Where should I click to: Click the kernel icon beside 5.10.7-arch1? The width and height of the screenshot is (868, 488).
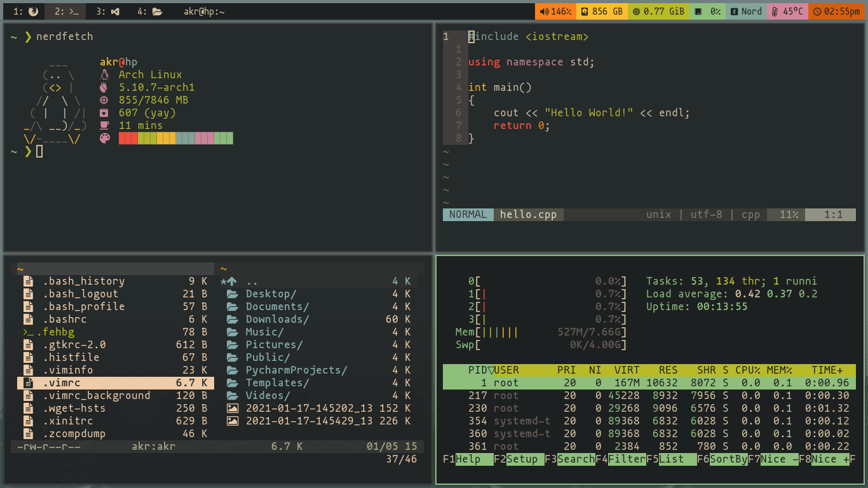(x=105, y=87)
